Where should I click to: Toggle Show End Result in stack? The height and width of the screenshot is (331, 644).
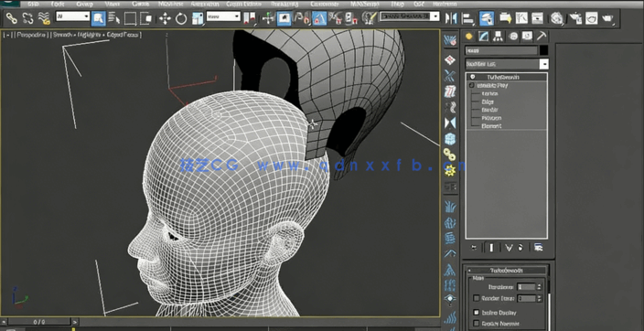[x=491, y=248]
